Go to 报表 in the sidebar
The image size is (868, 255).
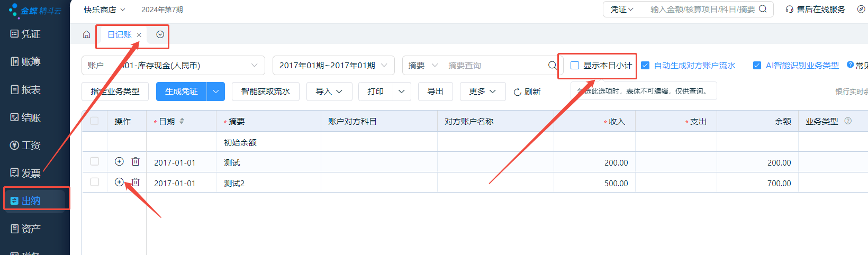[x=31, y=90]
